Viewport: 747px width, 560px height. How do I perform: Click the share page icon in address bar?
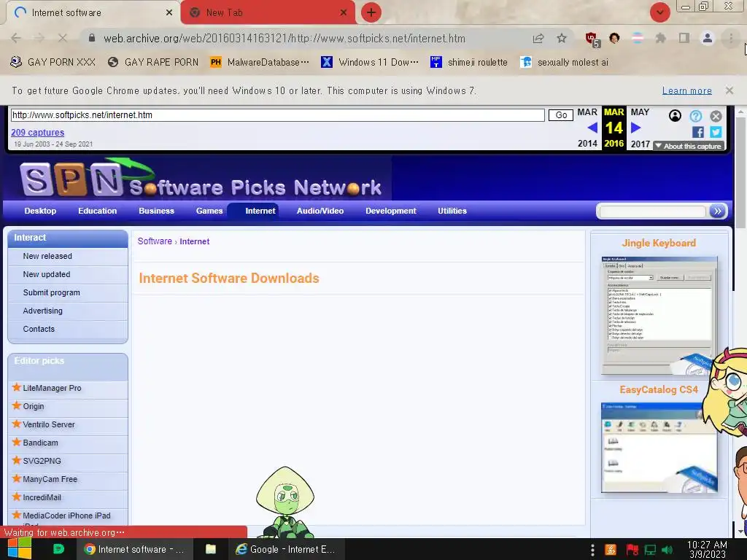538,38
